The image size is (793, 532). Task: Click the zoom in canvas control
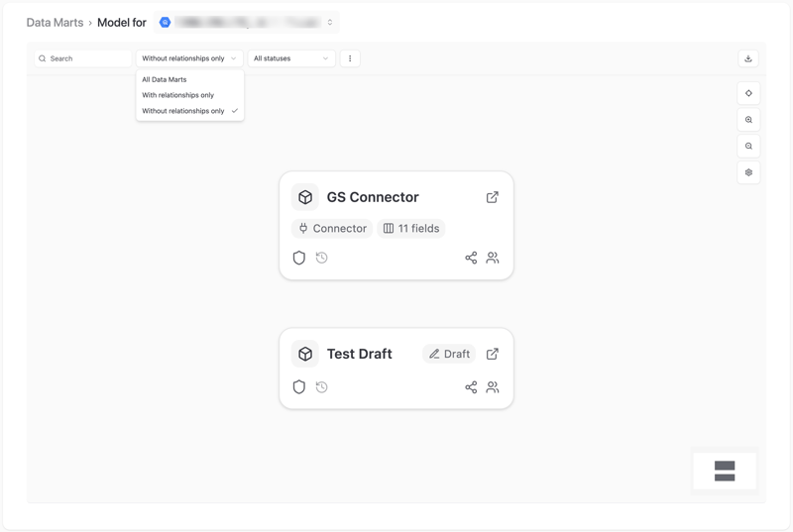coord(748,120)
